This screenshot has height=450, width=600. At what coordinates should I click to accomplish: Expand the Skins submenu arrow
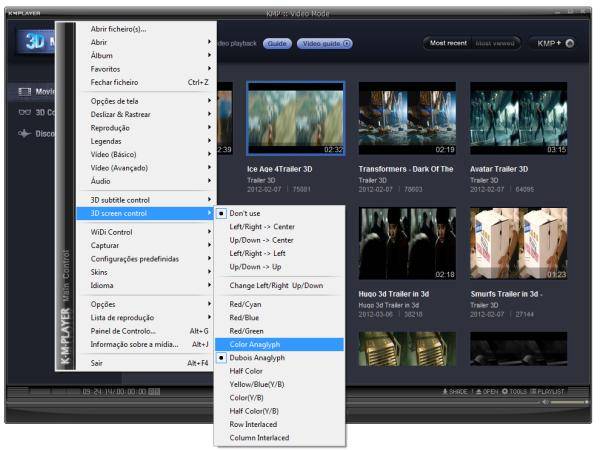pyautogui.click(x=209, y=271)
